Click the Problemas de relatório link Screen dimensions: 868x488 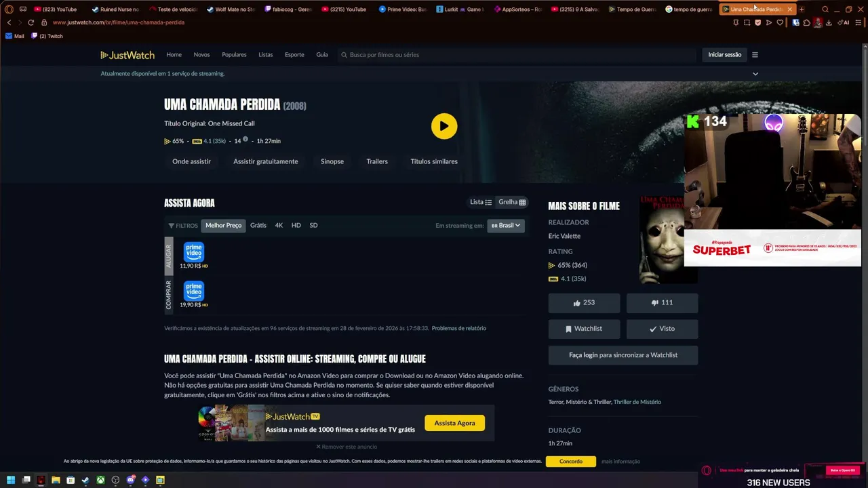click(x=459, y=329)
